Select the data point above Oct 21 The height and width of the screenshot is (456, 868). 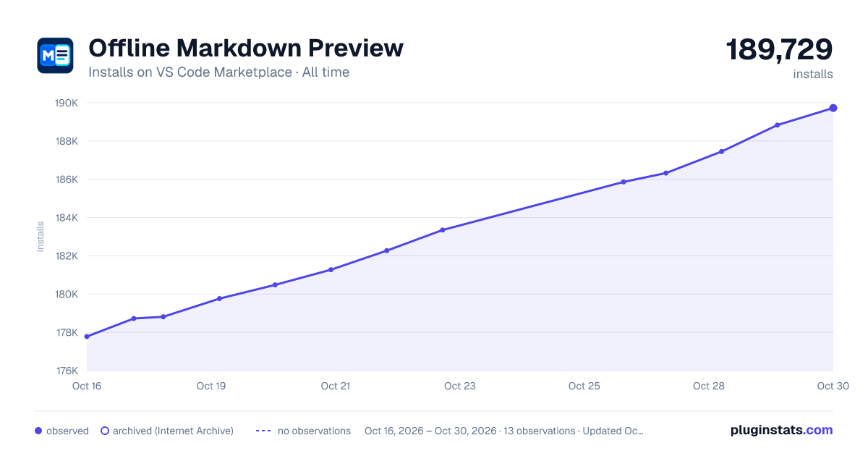click(331, 269)
